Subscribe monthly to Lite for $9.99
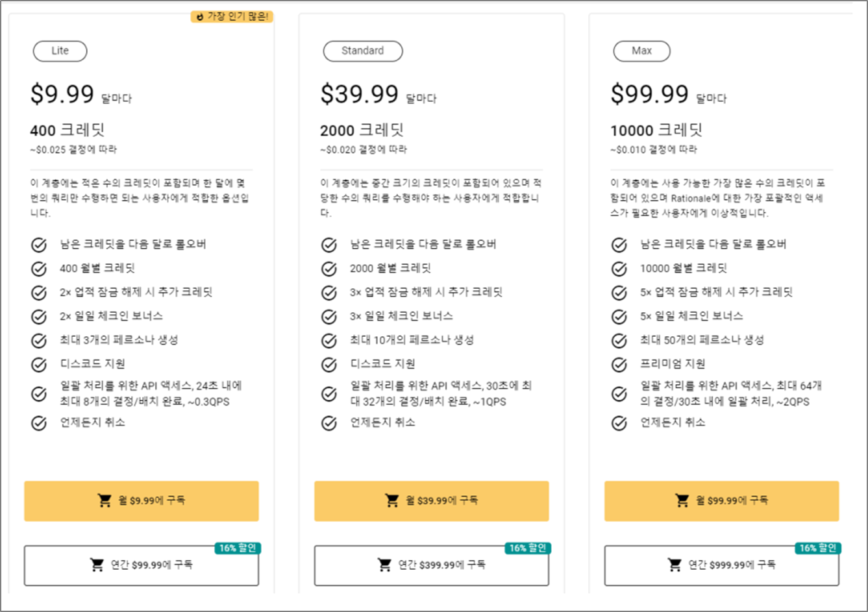The image size is (868, 612). [142, 501]
